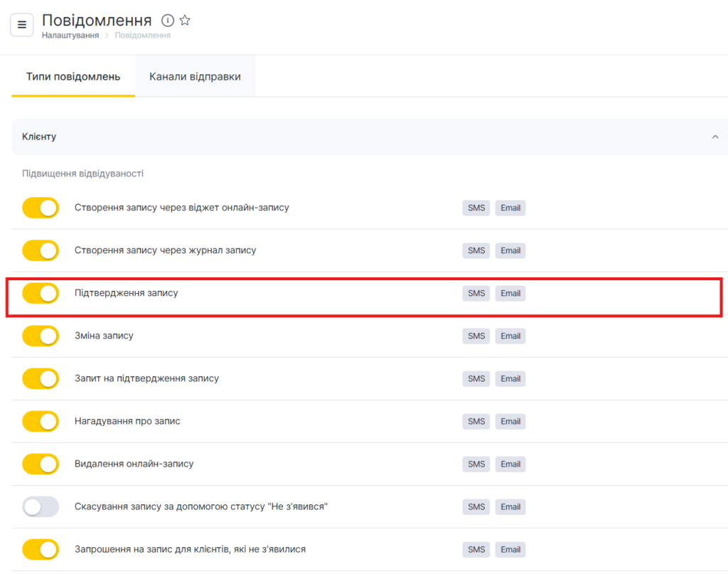Viewport: 728px width, 574px height.
Task: Click Email badge for Зміна запису
Action: point(510,336)
